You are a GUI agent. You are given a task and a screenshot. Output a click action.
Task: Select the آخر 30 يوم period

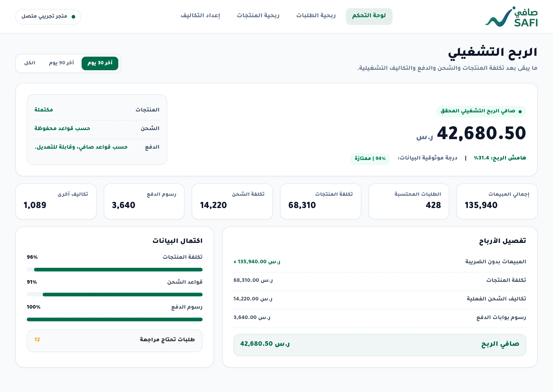pos(100,63)
